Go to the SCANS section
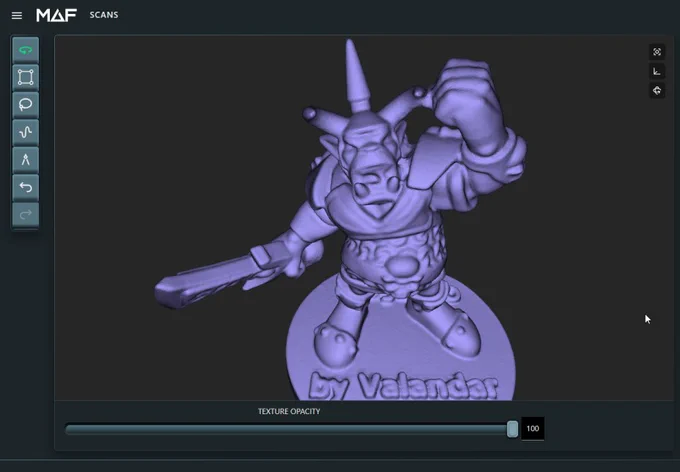 (x=104, y=15)
